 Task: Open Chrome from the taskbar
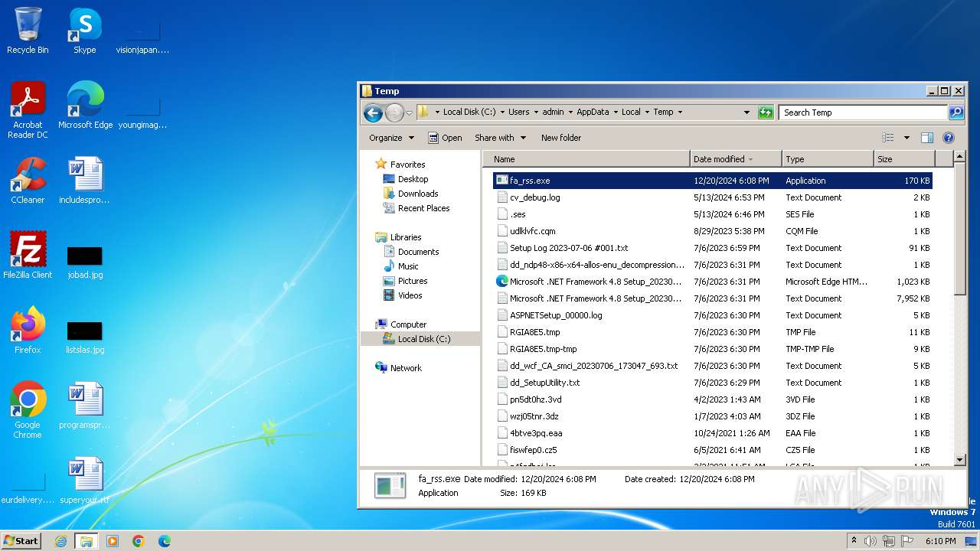(x=139, y=541)
